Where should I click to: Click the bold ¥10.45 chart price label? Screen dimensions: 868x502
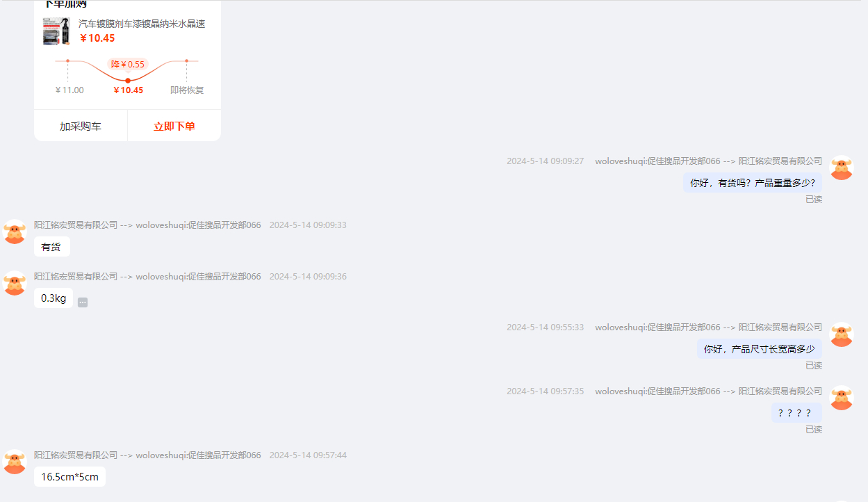[129, 90]
